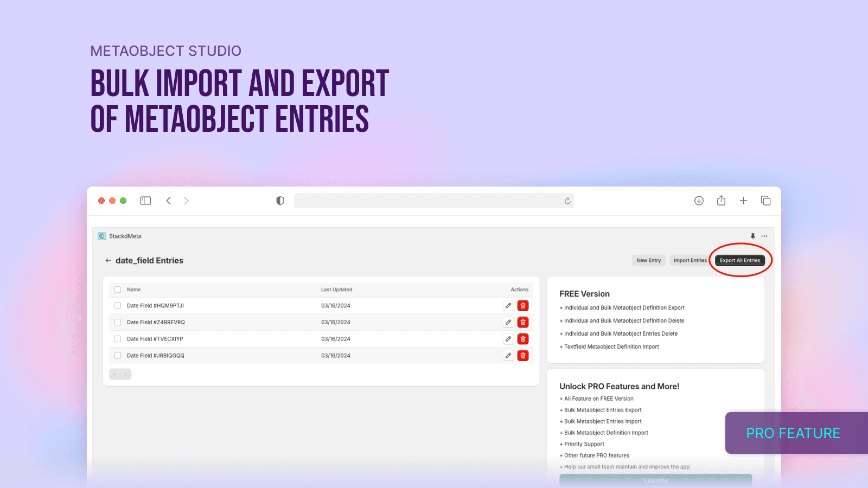Check the Date Field #TVECXIYP row checkbox
Viewport: 868px width, 488px height.
coord(118,338)
